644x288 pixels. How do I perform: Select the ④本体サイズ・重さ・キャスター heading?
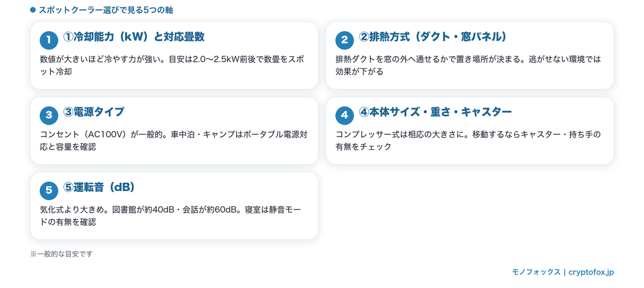click(x=435, y=112)
